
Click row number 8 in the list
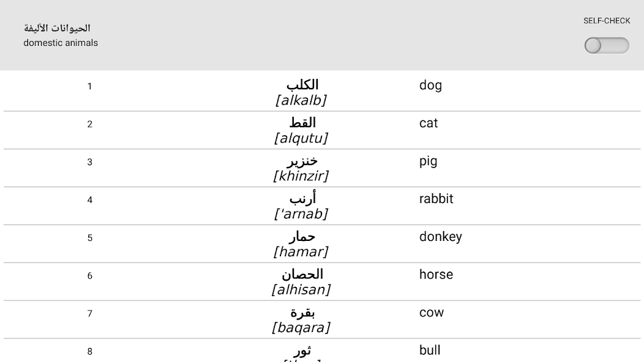tap(90, 352)
